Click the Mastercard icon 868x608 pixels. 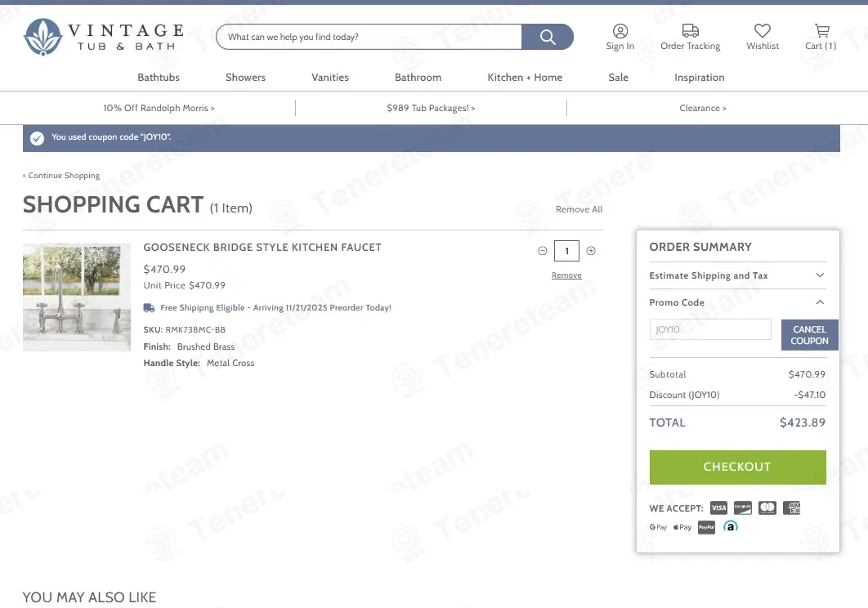pos(767,507)
